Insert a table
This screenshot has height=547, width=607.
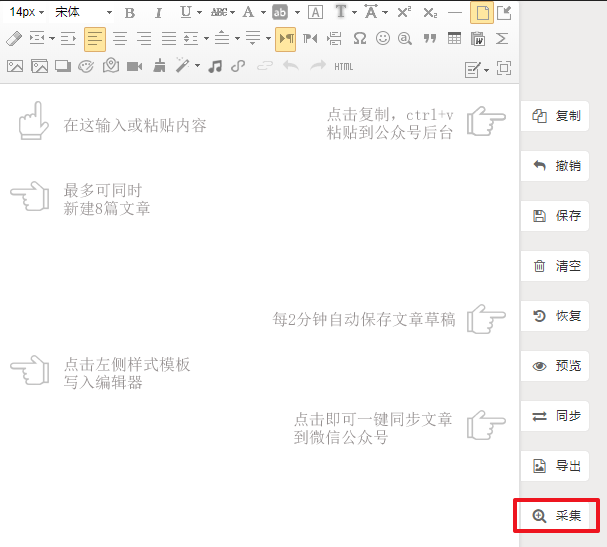click(454, 38)
